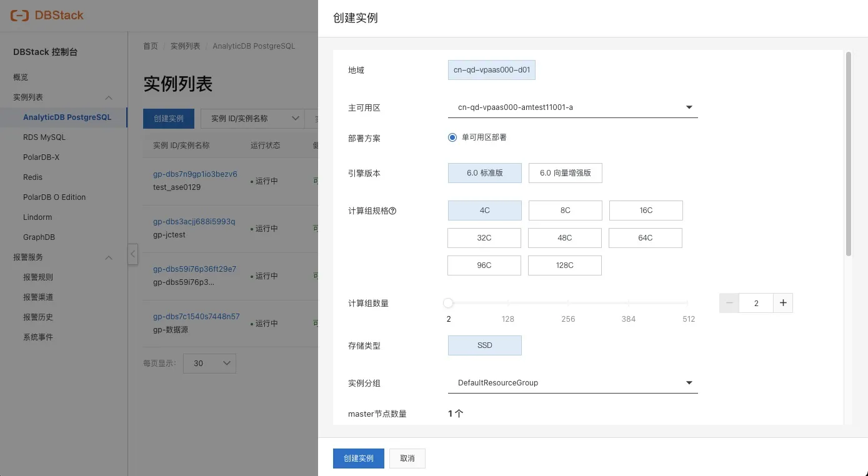The height and width of the screenshot is (476, 868).
Task: Open instance gp-dbs7n9gp1io3bezv6 link
Action: (x=195, y=174)
